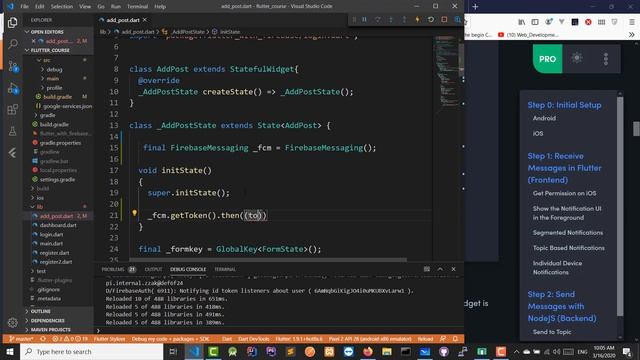Stop debugging with the red square

point(444,20)
